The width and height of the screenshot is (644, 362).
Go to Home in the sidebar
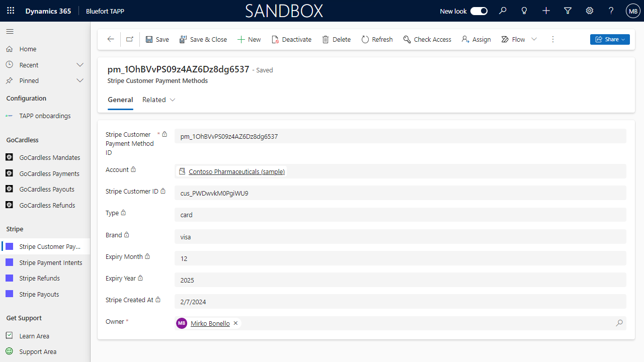pyautogui.click(x=28, y=49)
